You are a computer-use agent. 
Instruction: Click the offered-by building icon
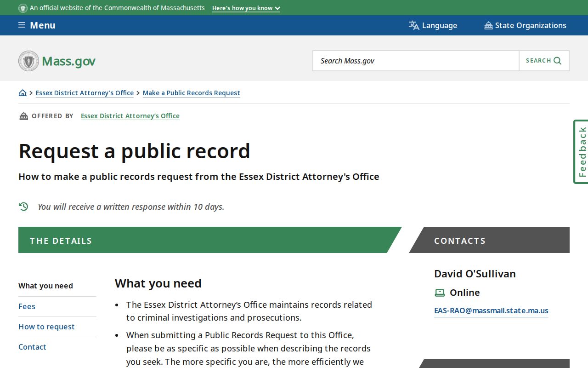coord(23,116)
